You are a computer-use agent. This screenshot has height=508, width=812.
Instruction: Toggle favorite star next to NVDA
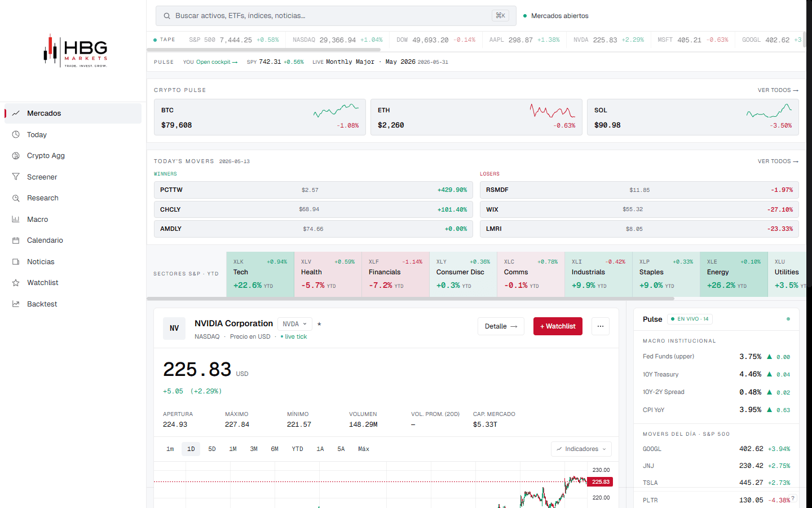[x=319, y=324]
